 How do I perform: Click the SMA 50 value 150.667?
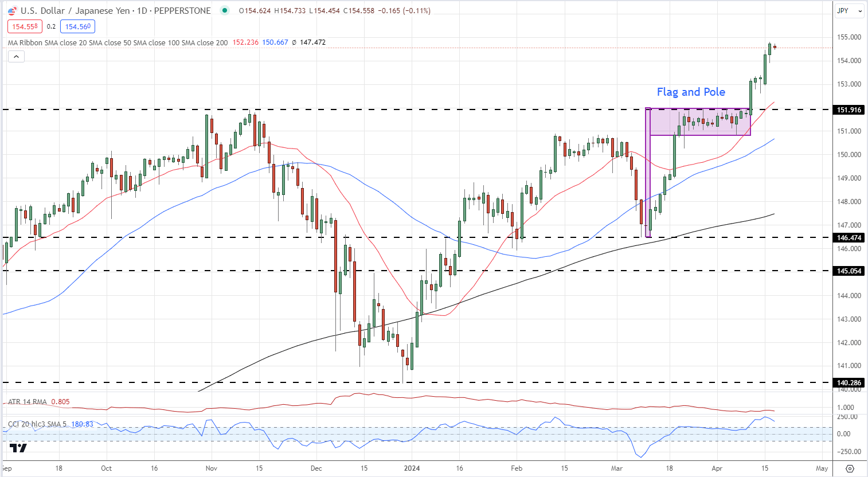click(275, 42)
